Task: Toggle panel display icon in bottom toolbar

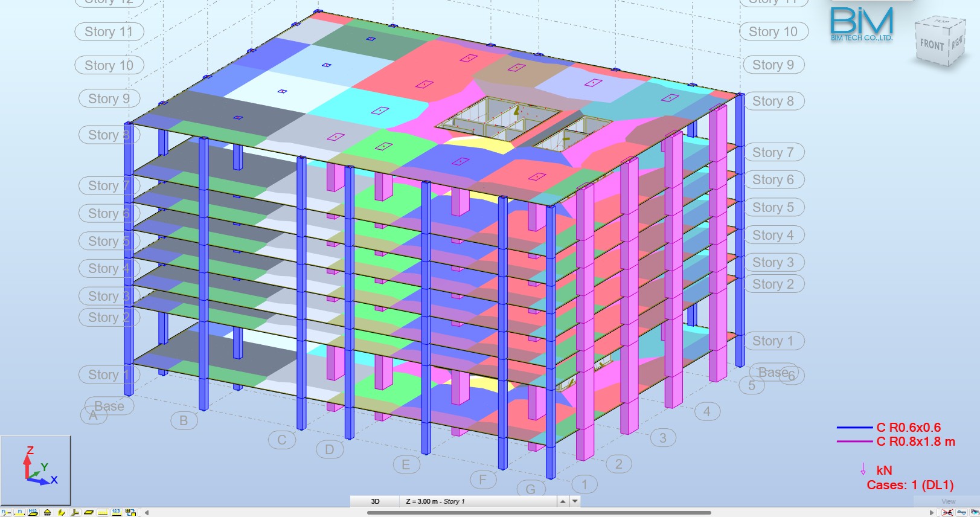Action: (89, 512)
